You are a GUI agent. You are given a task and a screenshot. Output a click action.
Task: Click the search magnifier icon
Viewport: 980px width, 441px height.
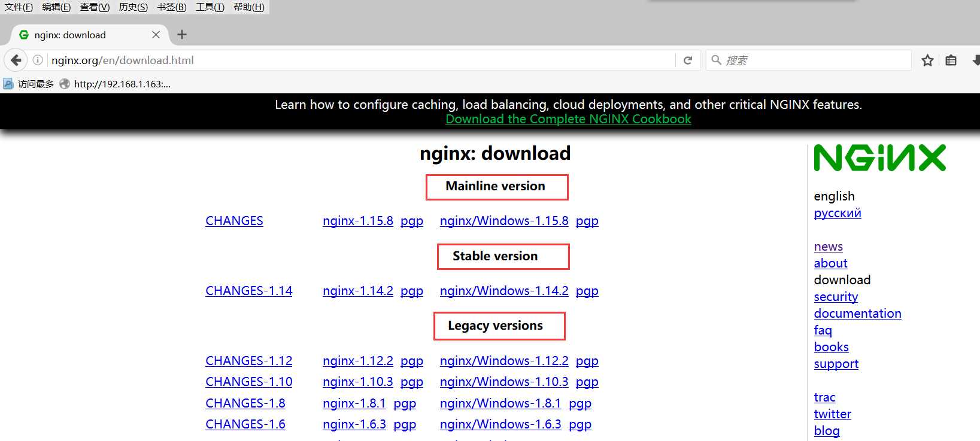[715, 60]
